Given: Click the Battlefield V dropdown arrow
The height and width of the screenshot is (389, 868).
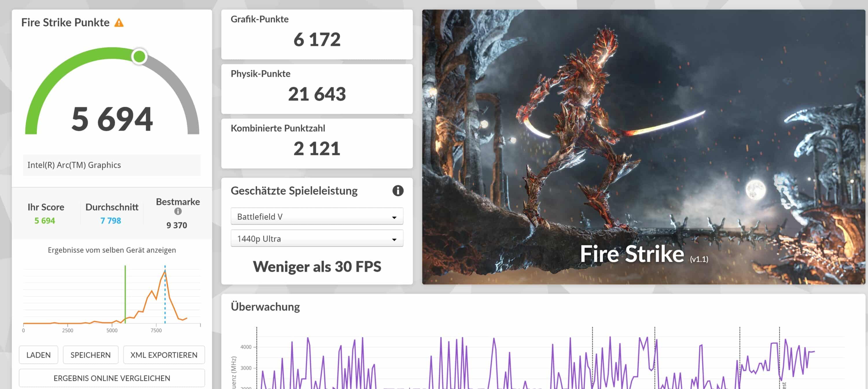Looking at the screenshot, I should (394, 217).
